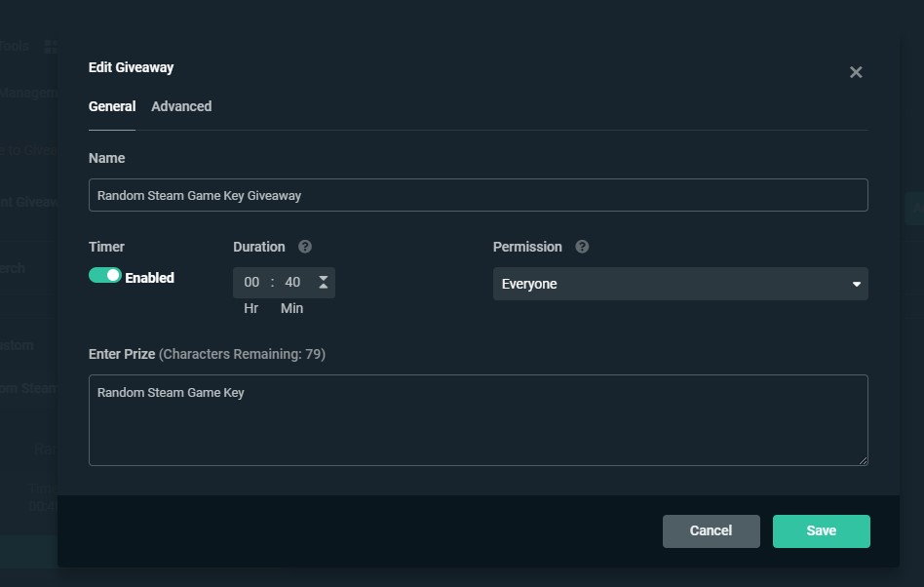Image resolution: width=924 pixels, height=587 pixels.
Task: Close the Edit Giveaway dialog with the X
Action: (x=856, y=72)
